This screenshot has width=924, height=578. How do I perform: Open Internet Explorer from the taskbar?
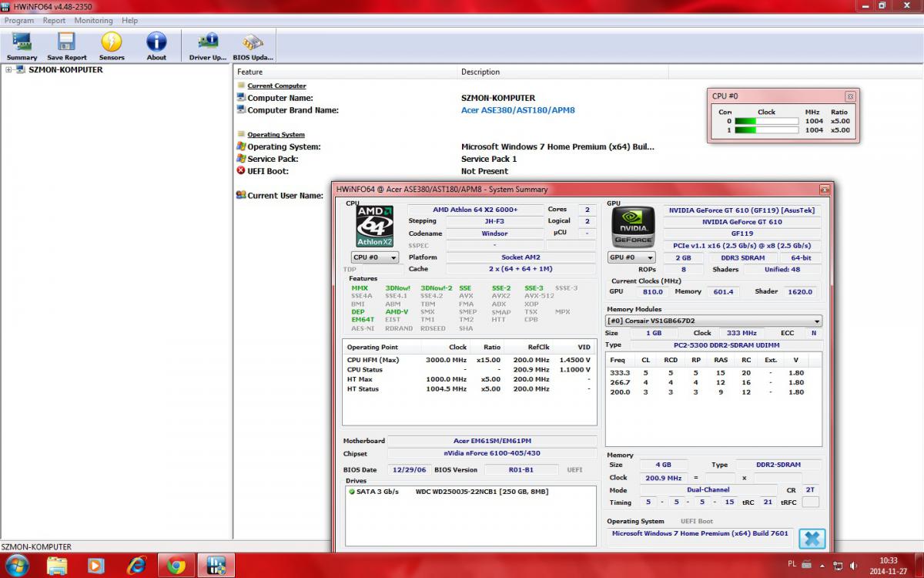click(137, 566)
